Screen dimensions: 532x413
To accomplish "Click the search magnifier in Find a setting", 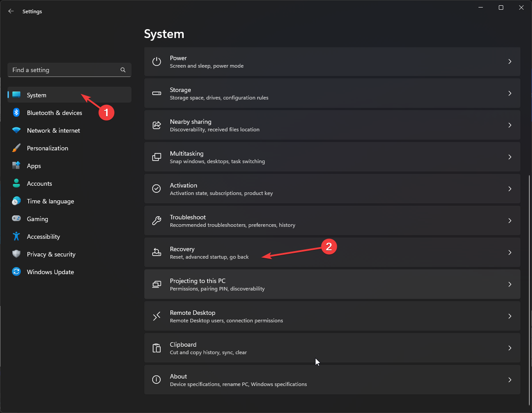I will point(123,70).
